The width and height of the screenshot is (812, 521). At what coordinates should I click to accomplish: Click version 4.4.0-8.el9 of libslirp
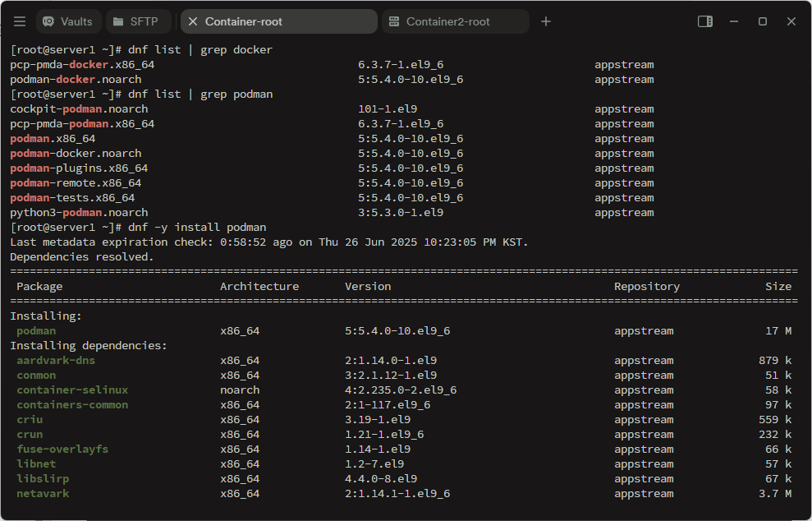coord(381,478)
